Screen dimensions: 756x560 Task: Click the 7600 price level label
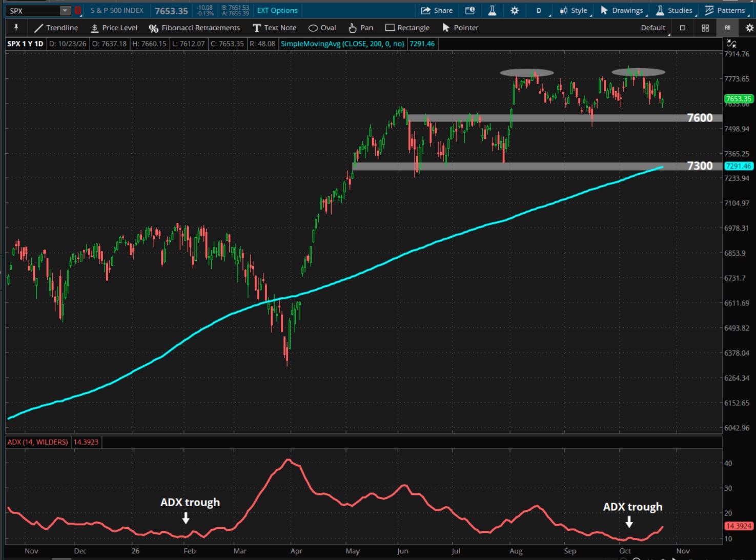pyautogui.click(x=700, y=118)
